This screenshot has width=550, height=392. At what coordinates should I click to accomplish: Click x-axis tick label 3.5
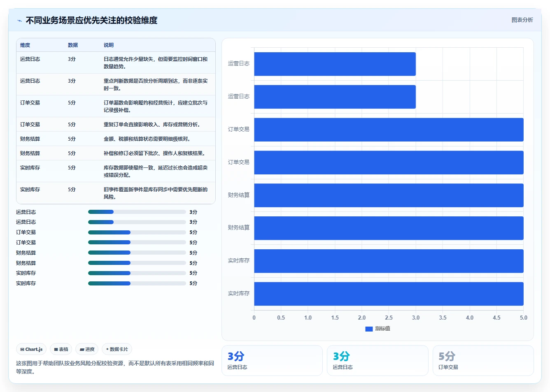(443, 318)
